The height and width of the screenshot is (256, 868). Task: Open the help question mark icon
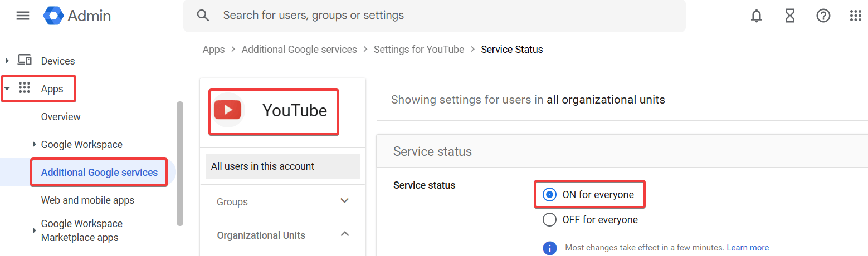(x=823, y=16)
